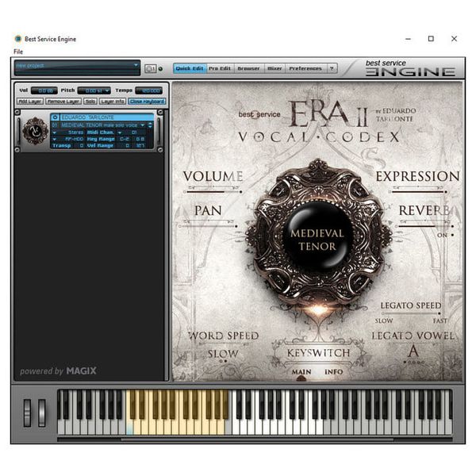The width and height of the screenshot is (476, 476).
Task: Open the File menu
Action: coord(18,52)
